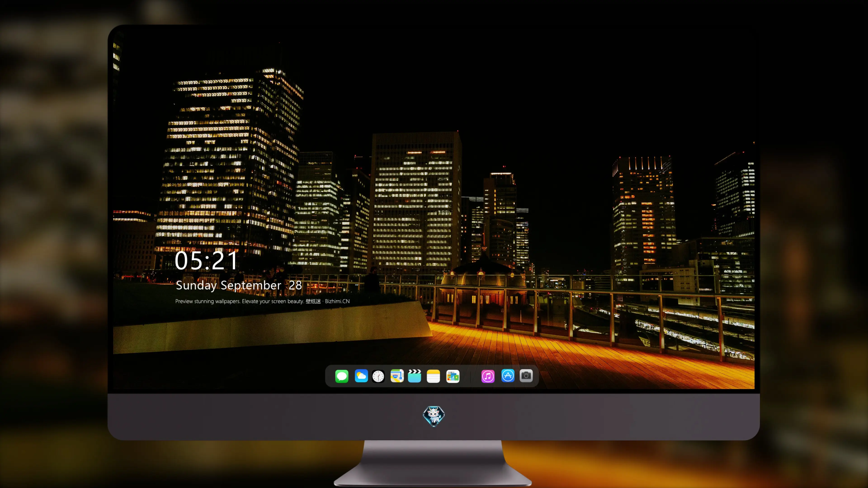868x488 pixels.
Task: Open the Videos clapperboard app in dock
Action: point(415,376)
